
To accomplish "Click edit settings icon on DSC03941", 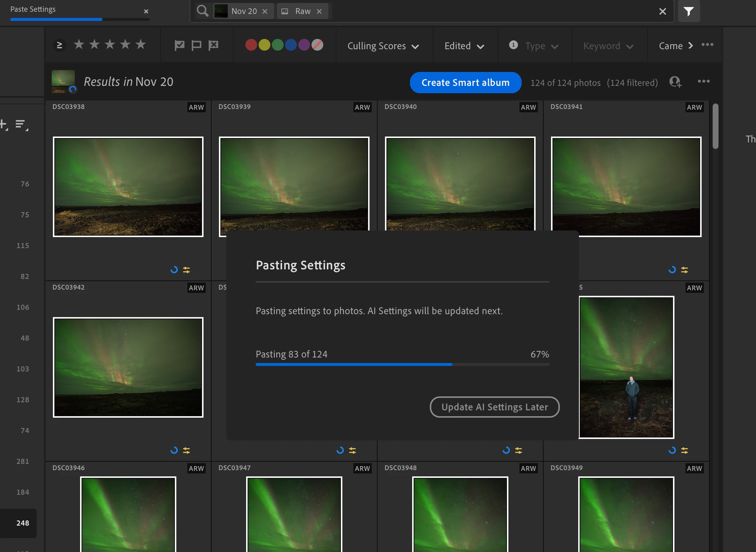I will 685,270.
